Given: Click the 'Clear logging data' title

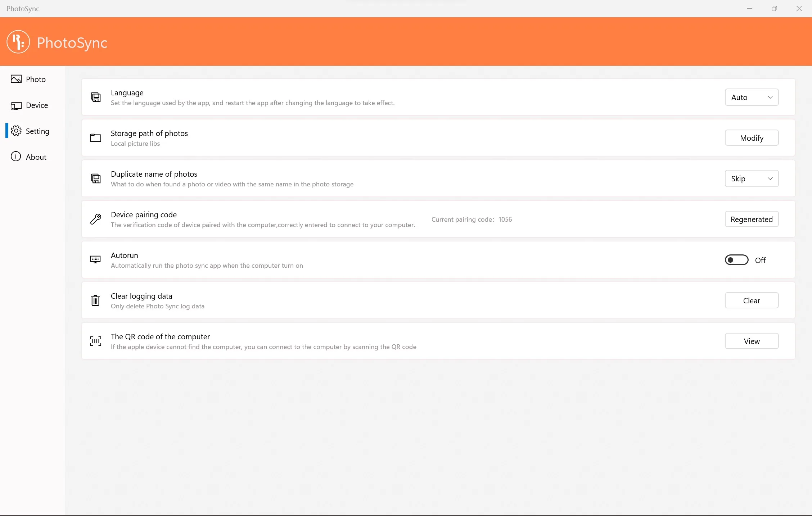Looking at the screenshot, I should (x=141, y=296).
